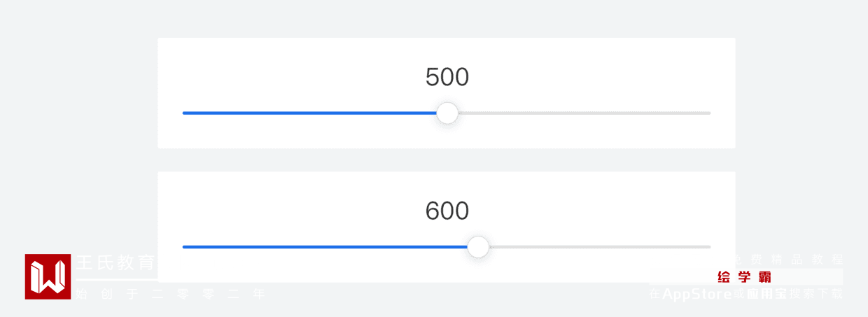Click the AppStore word in the download text
The height and width of the screenshot is (317, 868).
coord(696,294)
